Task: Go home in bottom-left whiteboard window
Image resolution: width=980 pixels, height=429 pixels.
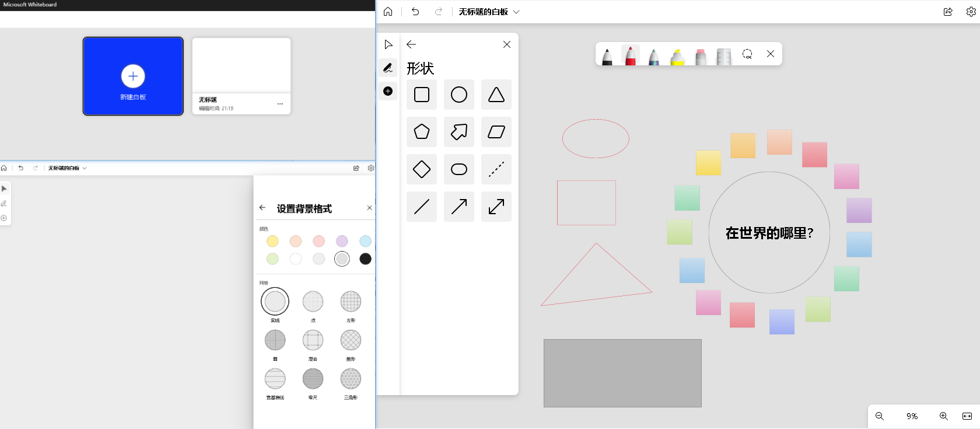Action: tap(4, 168)
